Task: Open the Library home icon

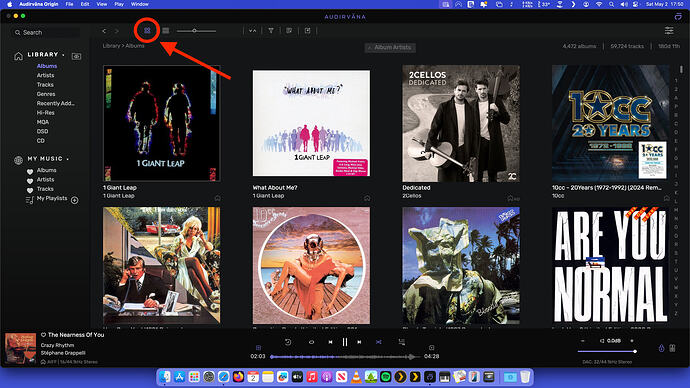Action: tap(18, 56)
